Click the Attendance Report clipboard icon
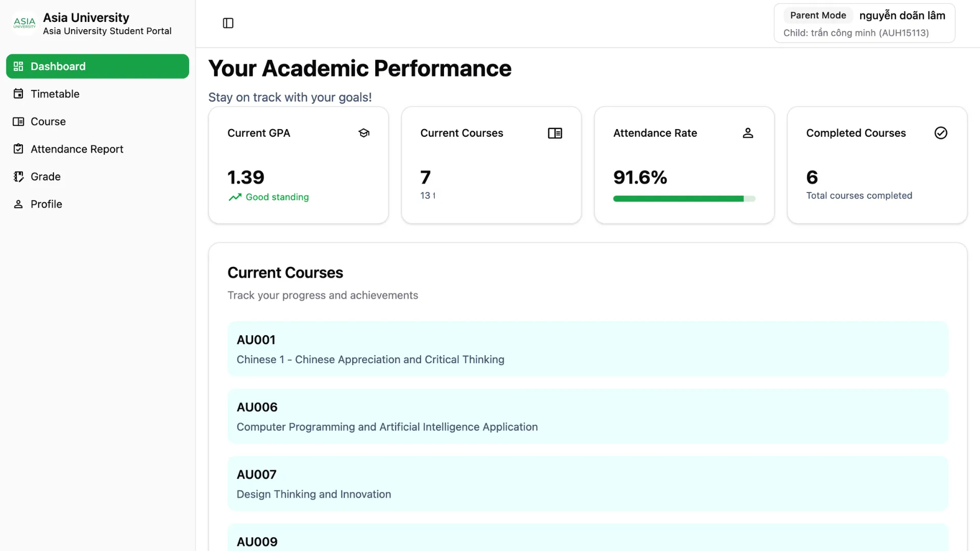 click(18, 148)
